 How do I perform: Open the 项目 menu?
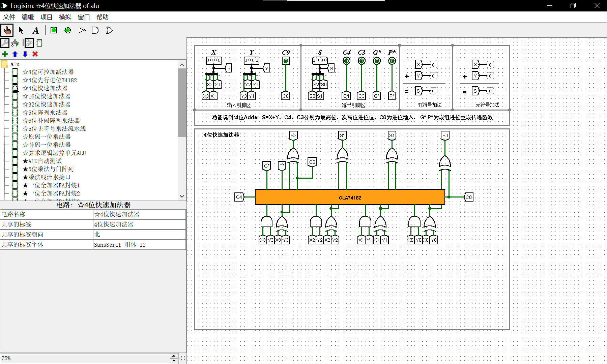46,17
